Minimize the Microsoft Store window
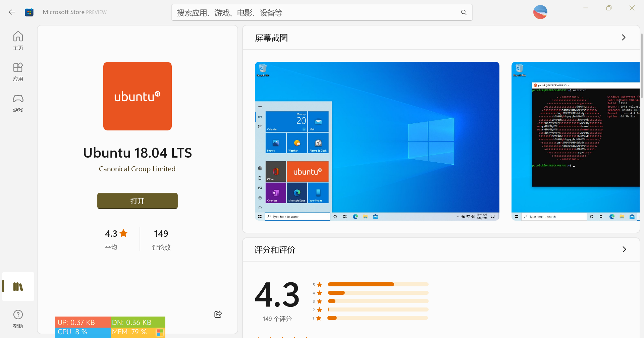644x338 pixels. pos(586,8)
